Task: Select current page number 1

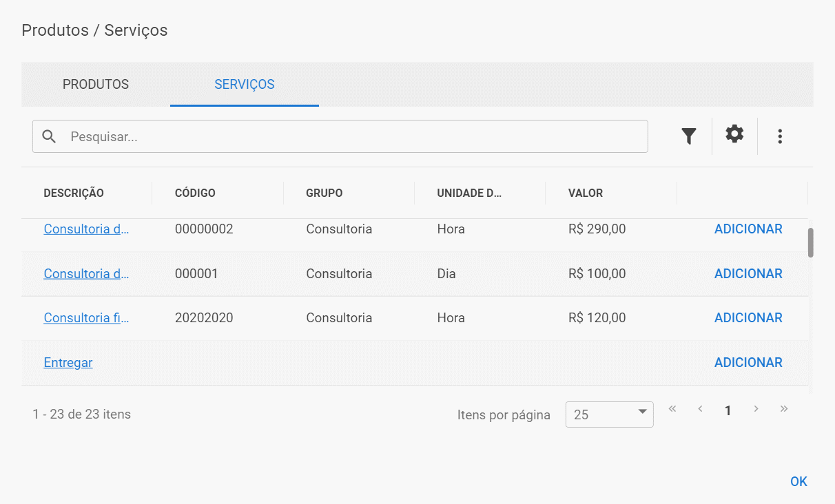Action: (728, 410)
